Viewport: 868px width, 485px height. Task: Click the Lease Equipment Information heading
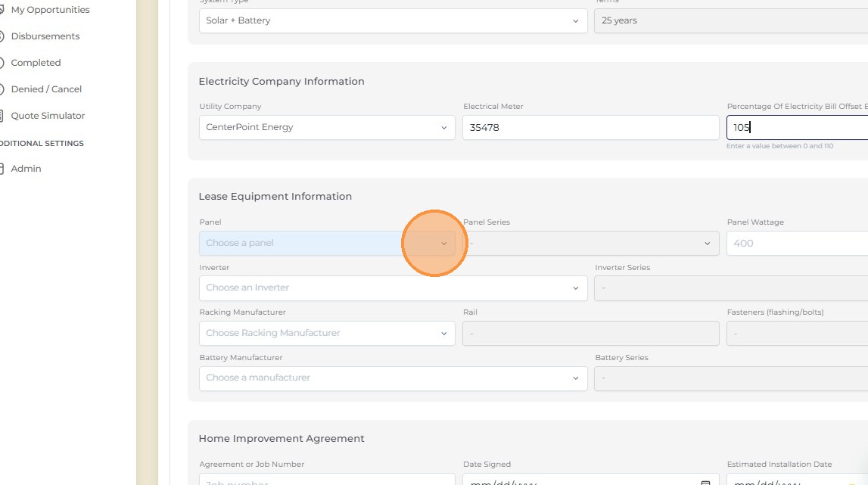(x=275, y=197)
